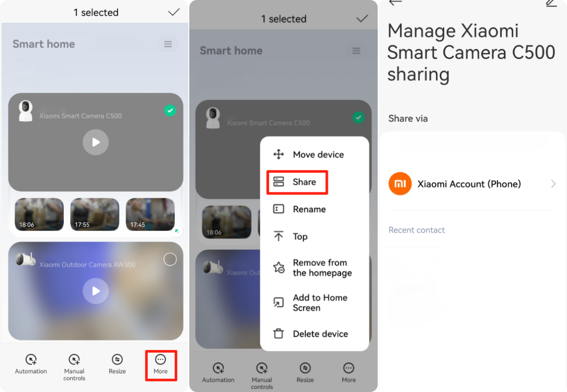Click the Delete device trash icon
567x392 pixels.
point(278,334)
